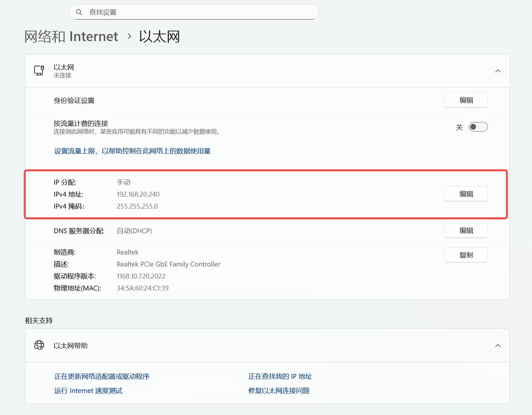
Task: Open 运行 Internet 速度测试 link
Action: (x=88, y=390)
